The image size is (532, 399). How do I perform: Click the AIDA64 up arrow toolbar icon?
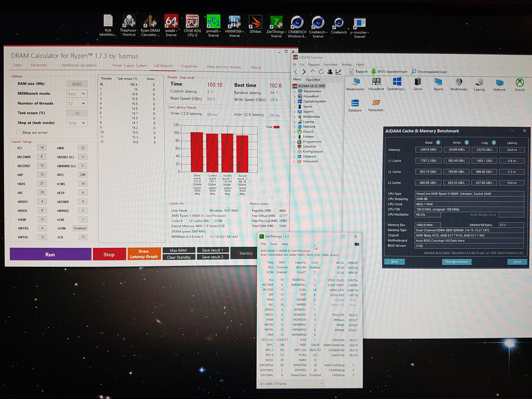(x=312, y=71)
